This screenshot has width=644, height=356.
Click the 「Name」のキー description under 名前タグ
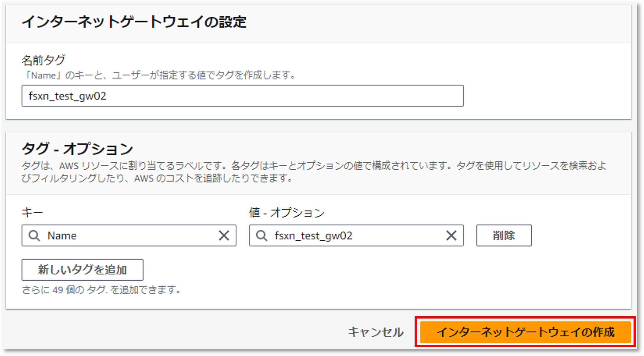[159, 75]
